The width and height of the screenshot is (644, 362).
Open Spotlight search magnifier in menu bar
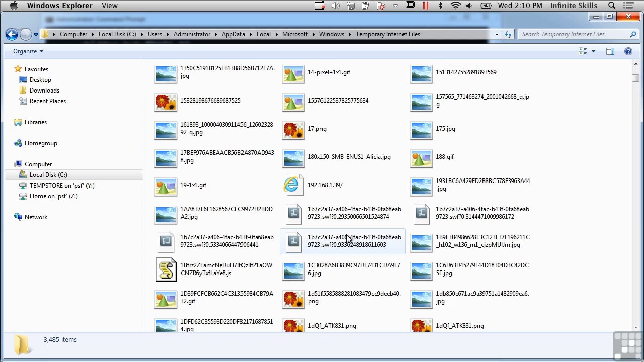[612, 6]
